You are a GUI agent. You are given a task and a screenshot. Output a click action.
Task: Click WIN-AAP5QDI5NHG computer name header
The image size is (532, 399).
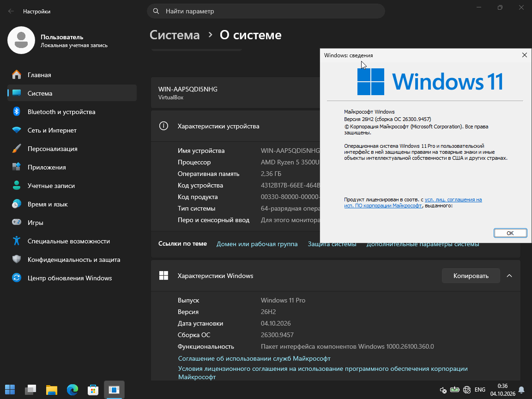click(187, 89)
